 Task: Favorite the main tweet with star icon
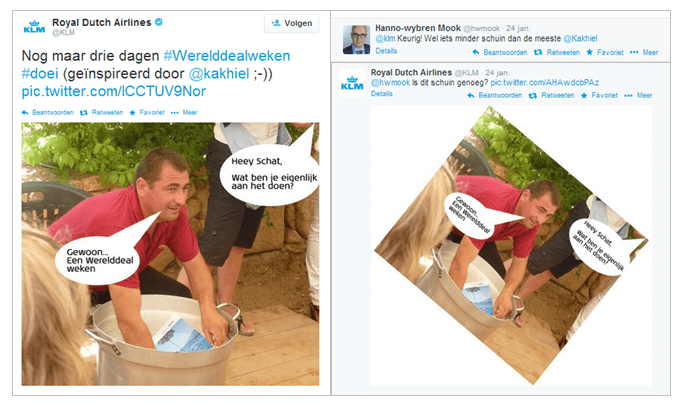147,112
